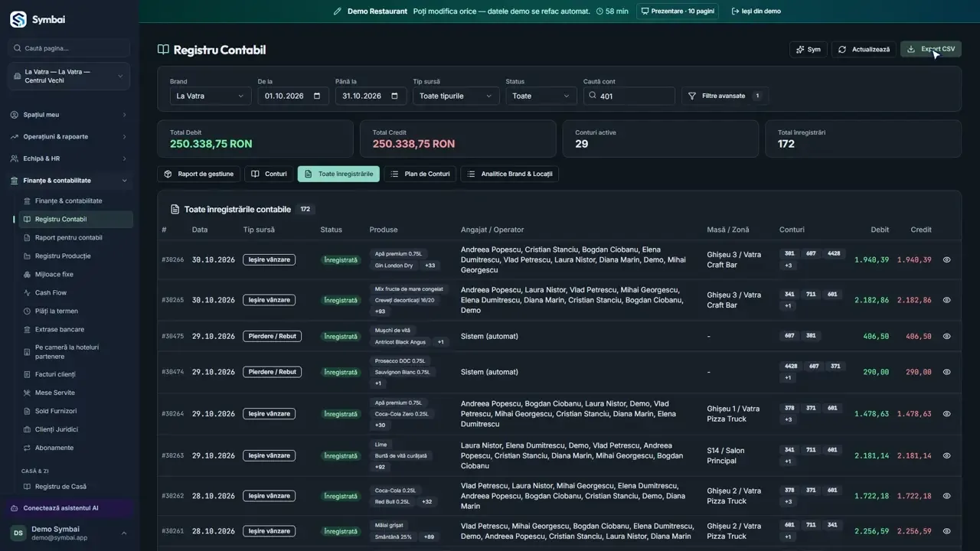Image resolution: width=980 pixels, height=551 pixels.
Task: Click the Symbai logo icon
Action: [x=18, y=20]
